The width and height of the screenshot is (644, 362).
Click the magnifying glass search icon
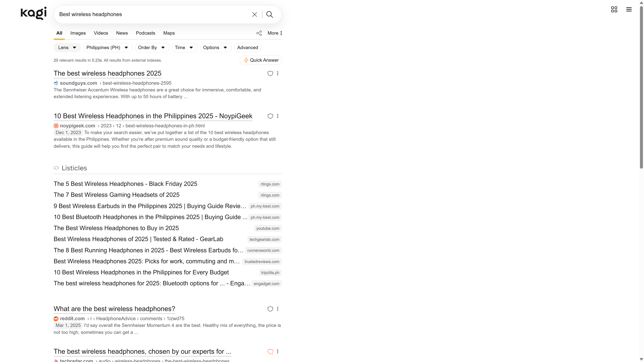(x=270, y=14)
